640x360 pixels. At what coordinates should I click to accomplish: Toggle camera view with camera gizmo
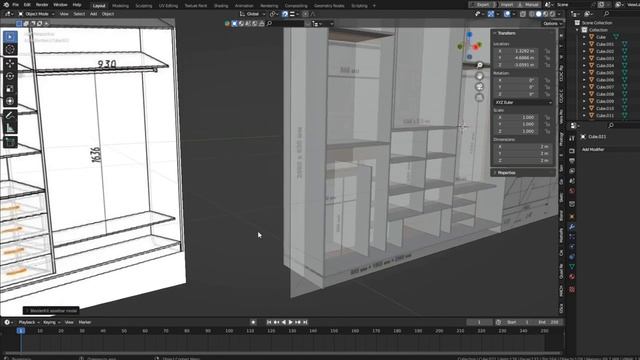[480, 87]
